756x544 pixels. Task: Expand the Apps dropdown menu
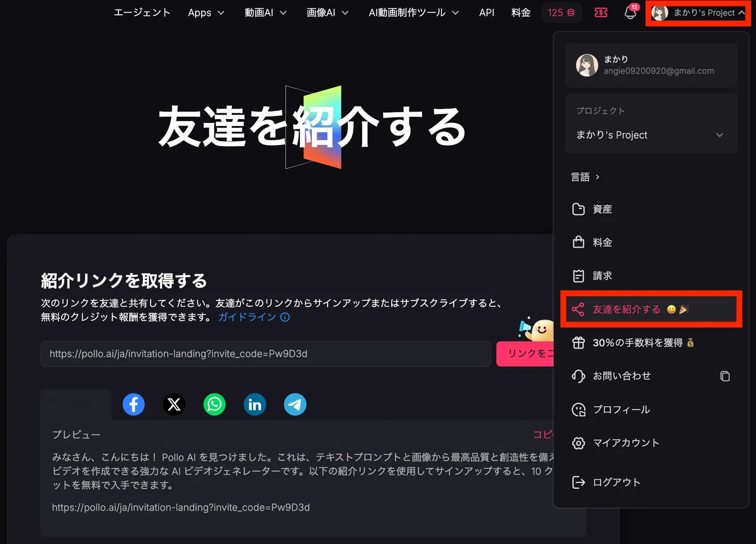coord(206,13)
